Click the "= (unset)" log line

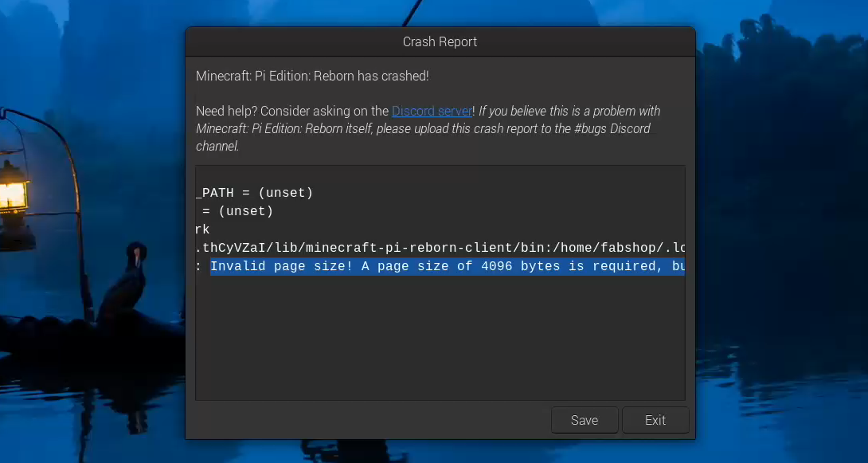coord(238,211)
